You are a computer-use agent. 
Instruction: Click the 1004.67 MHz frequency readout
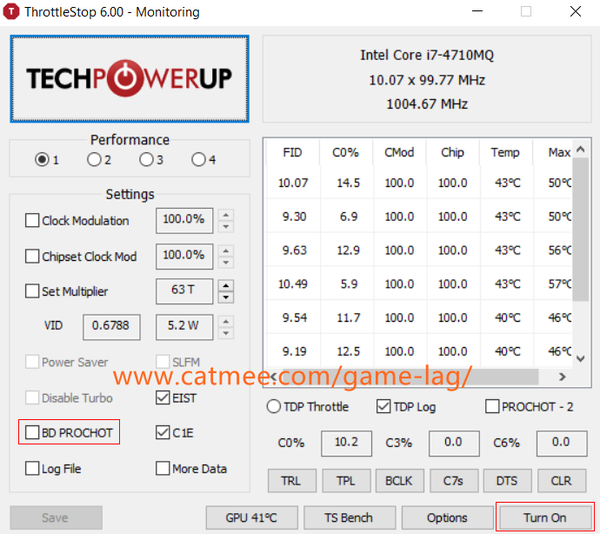pos(427,104)
